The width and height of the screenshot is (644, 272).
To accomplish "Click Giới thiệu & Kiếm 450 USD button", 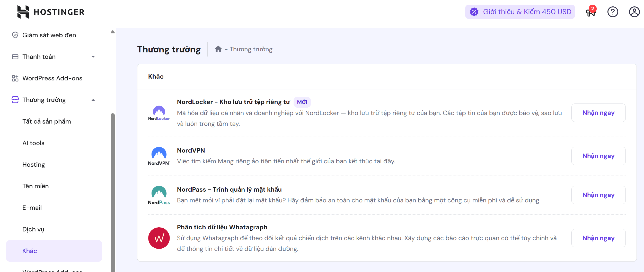I will pyautogui.click(x=520, y=12).
